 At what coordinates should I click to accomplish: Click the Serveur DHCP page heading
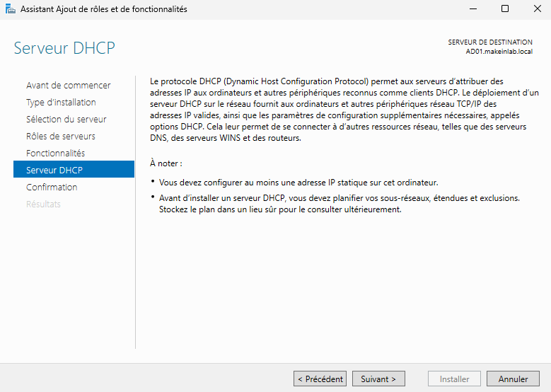(x=64, y=48)
